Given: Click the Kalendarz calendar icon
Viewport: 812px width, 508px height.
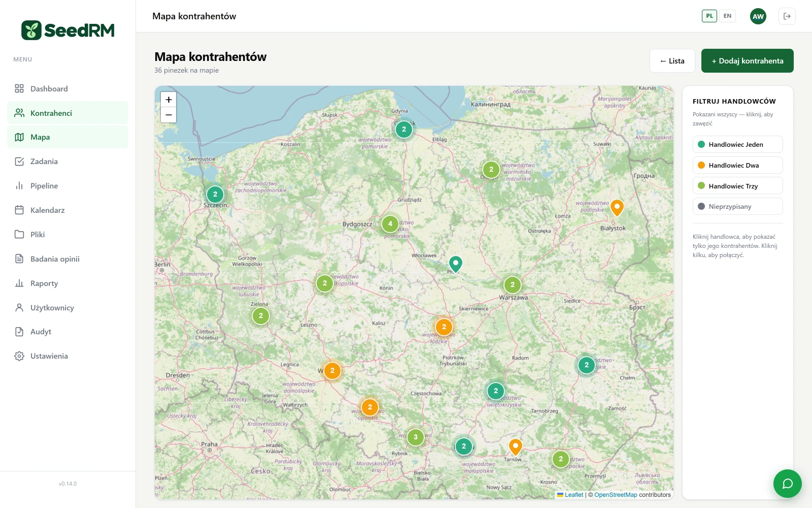Looking at the screenshot, I should pos(19,210).
